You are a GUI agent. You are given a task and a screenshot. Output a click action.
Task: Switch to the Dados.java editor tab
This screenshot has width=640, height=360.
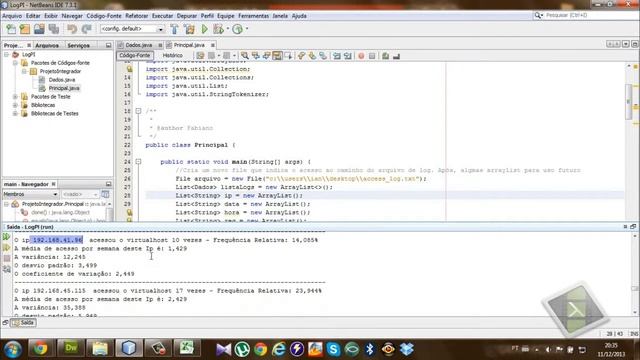[x=139, y=45]
